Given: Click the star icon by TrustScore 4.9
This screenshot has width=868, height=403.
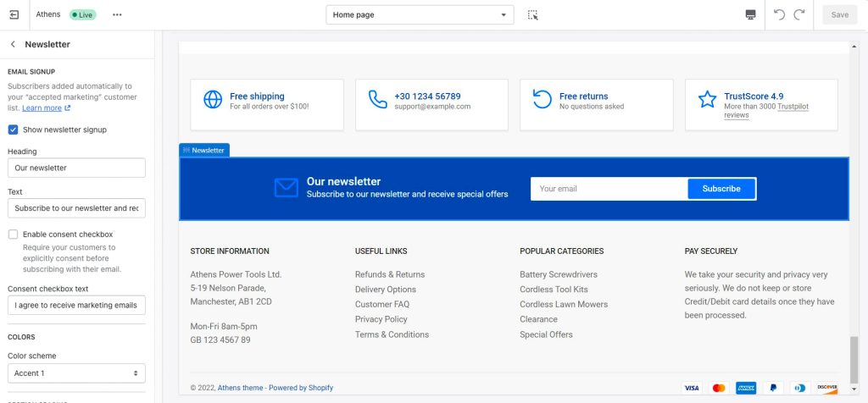Looking at the screenshot, I should pos(707,100).
